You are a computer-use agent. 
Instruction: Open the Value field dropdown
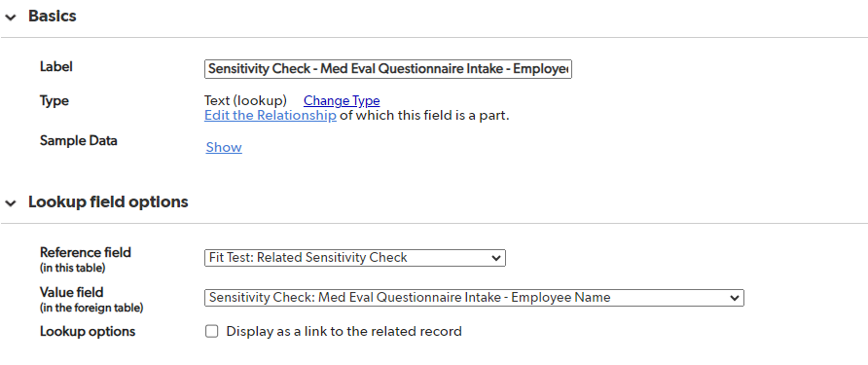coord(474,298)
